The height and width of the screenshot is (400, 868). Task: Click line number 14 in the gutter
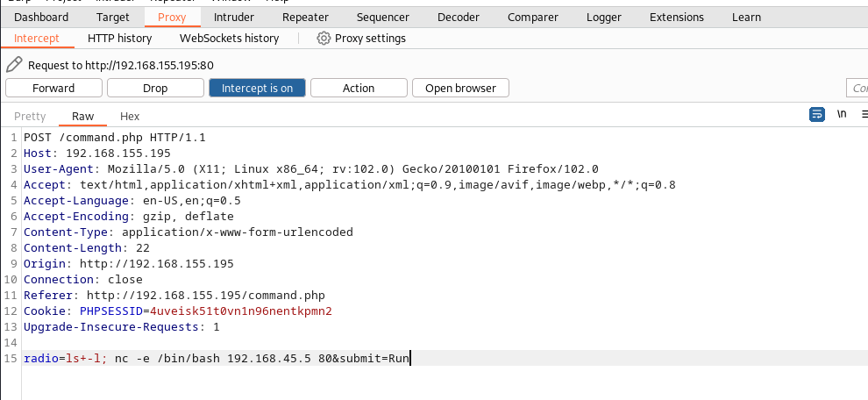pos(11,342)
